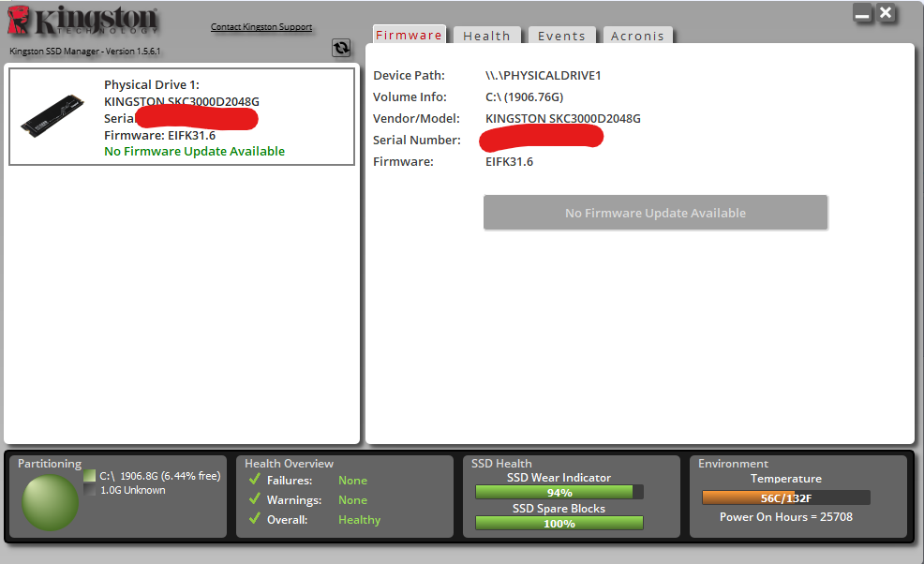Close the Kingston SSD Manager window
The image size is (924, 564).
point(886,13)
